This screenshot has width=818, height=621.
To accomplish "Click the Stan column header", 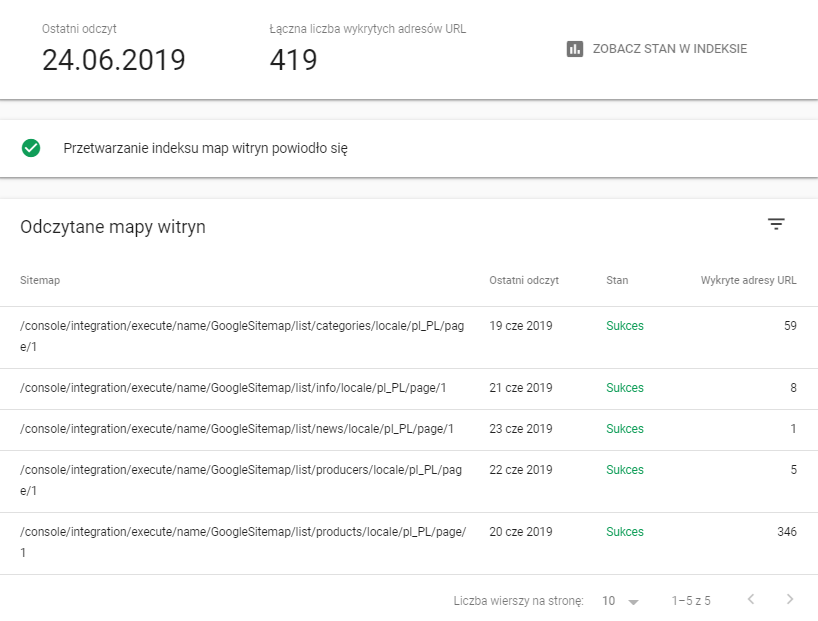I will (x=617, y=280).
